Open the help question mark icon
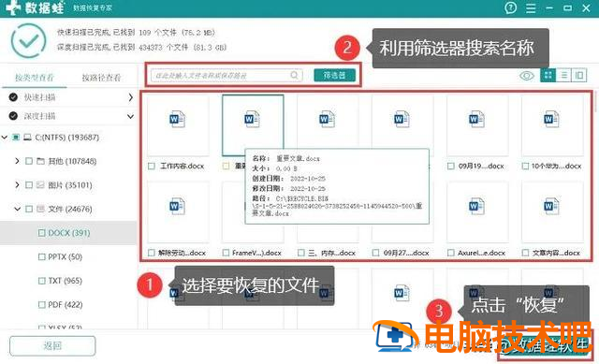 pyautogui.click(x=510, y=7)
